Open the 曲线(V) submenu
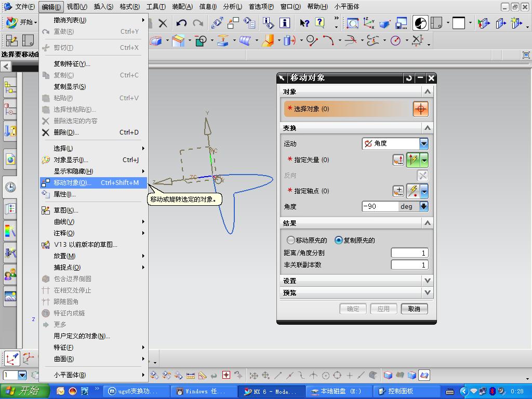Viewport: 532px width, 399px height. point(94,221)
